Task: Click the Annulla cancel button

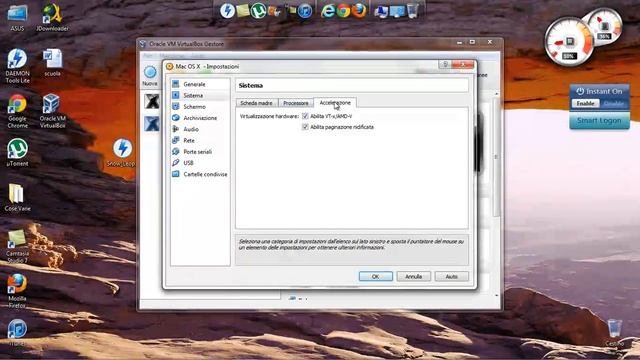Action: click(x=413, y=276)
